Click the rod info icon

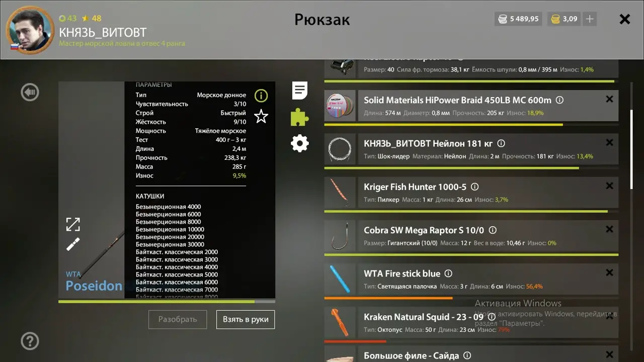(x=261, y=96)
